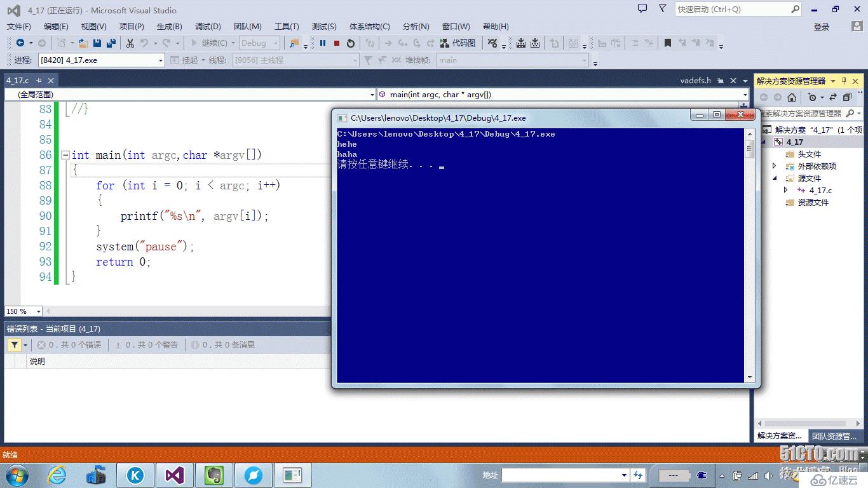Click the taskbar 地址 address input field
868x488 pixels.
point(566,475)
